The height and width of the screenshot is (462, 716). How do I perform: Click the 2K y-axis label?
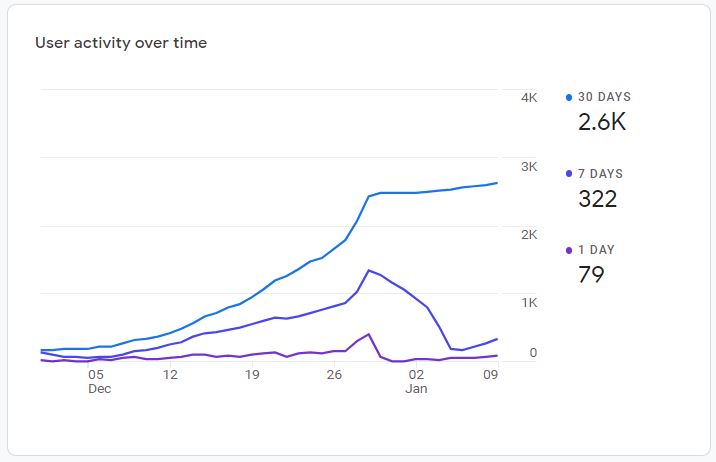(529, 234)
